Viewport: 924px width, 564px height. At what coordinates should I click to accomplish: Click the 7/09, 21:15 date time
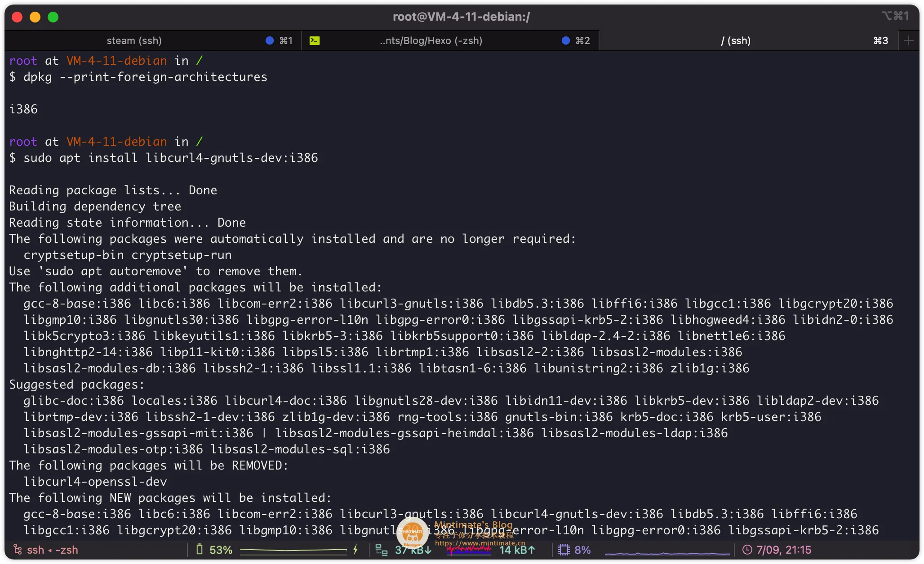[784, 550]
